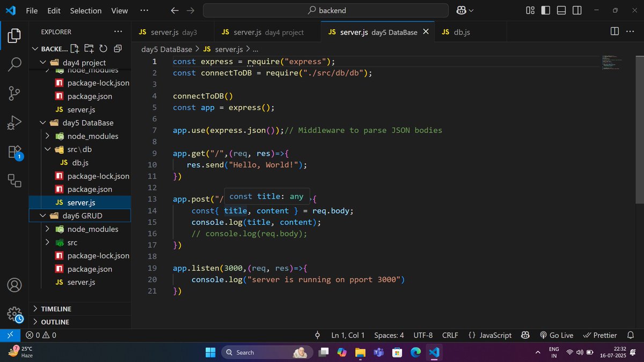The width and height of the screenshot is (644, 362).
Task: Click the New File icon in Explorer
Action: pyautogui.click(x=75, y=49)
